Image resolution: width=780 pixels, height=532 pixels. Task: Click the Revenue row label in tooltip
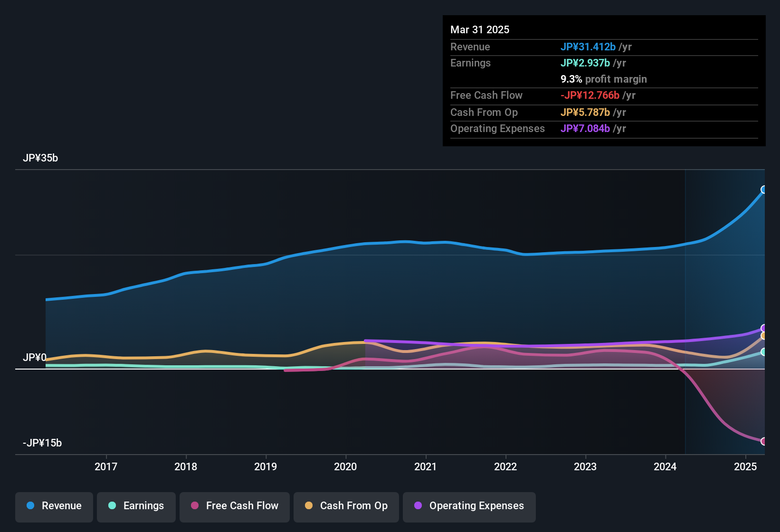pos(470,47)
